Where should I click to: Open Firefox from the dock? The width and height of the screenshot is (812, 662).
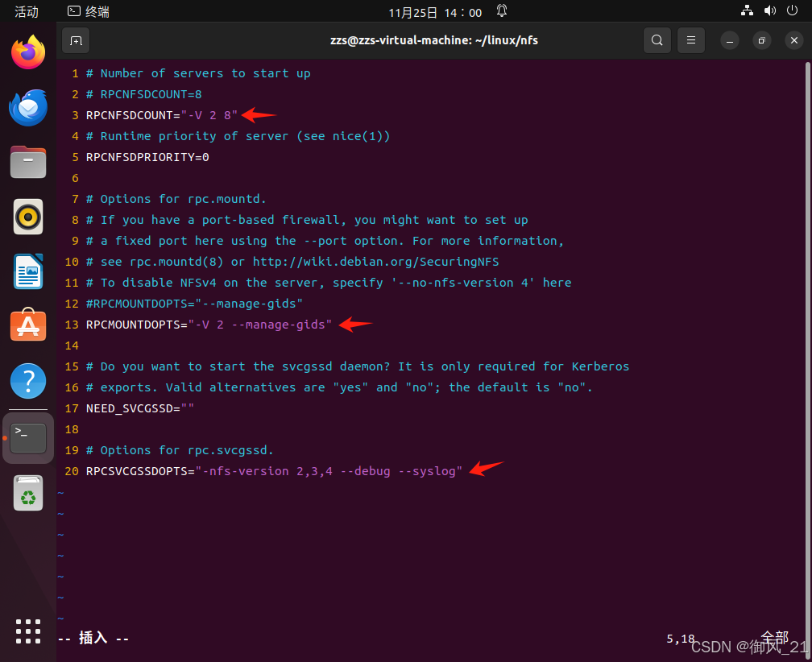coord(27,52)
